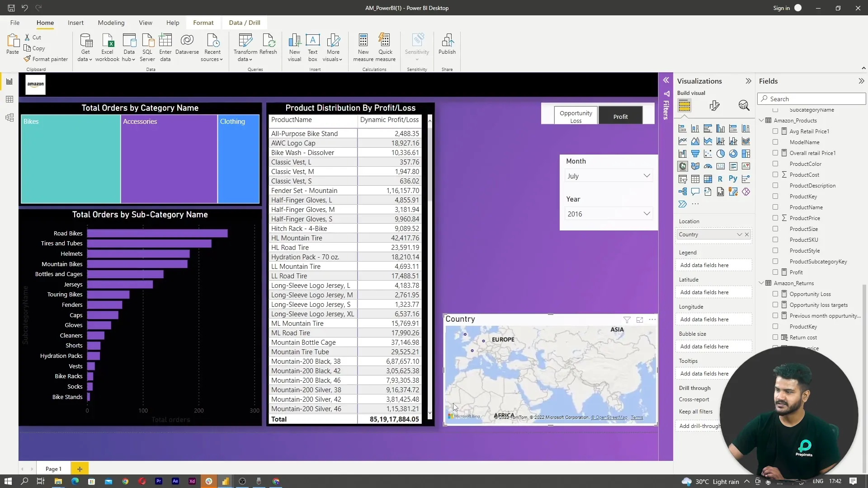Enable the Return cost field checkbox
The width and height of the screenshot is (868, 488).
(775, 337)
